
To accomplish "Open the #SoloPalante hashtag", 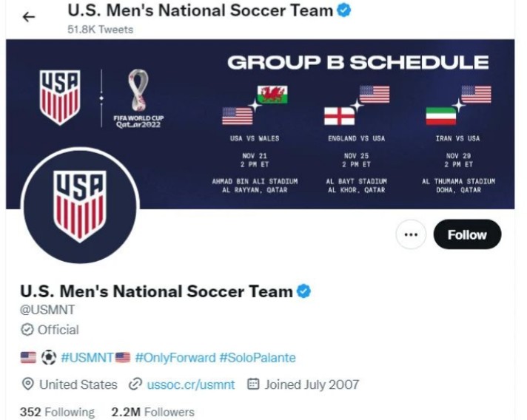I will [258, 358].
